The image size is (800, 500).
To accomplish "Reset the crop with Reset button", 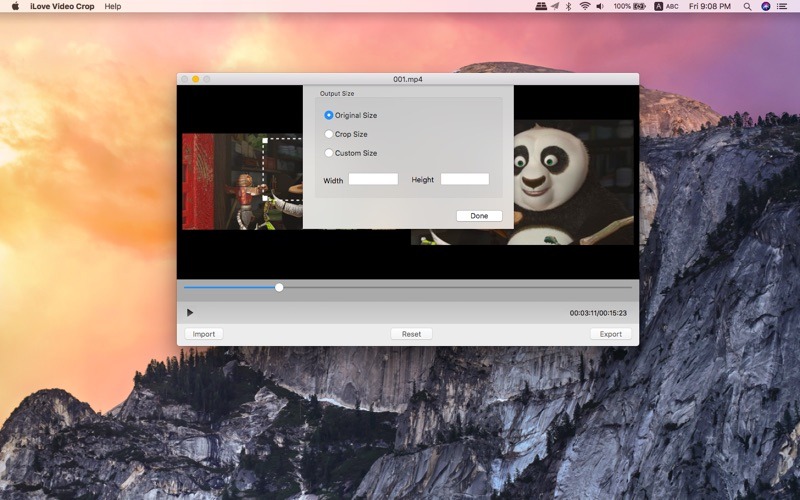I will [x=411, y=334].
